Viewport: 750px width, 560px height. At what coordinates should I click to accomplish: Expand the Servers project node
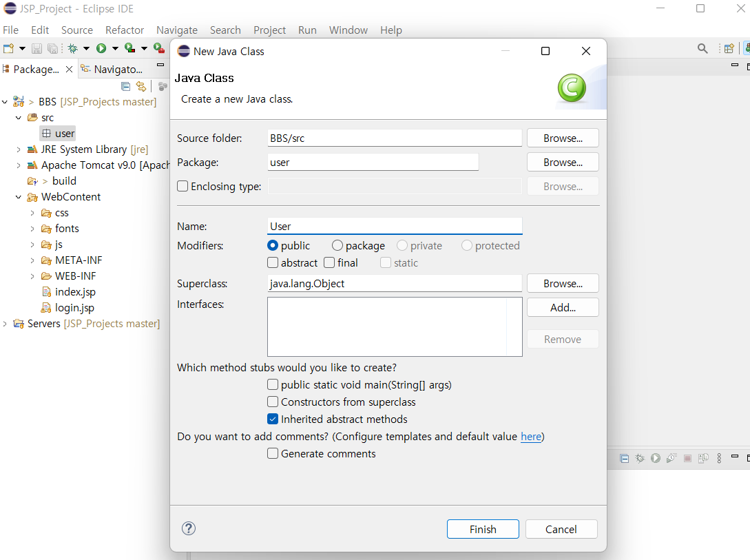[x=5, y=324]
